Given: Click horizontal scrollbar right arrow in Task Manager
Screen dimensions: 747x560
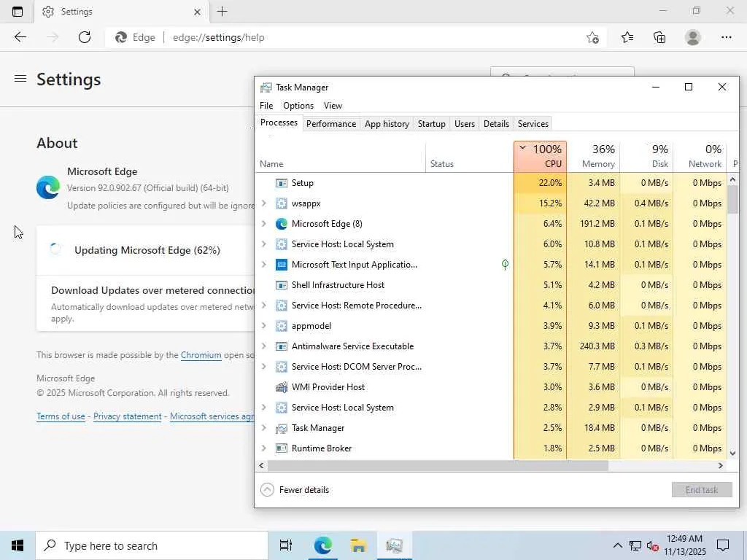Looking at the screenshot, I should [720, 466].
